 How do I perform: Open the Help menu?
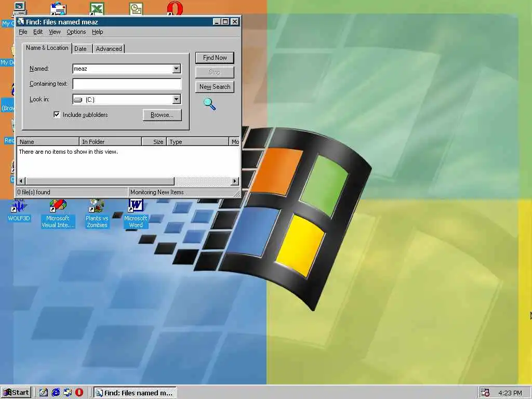coord(97,32)
